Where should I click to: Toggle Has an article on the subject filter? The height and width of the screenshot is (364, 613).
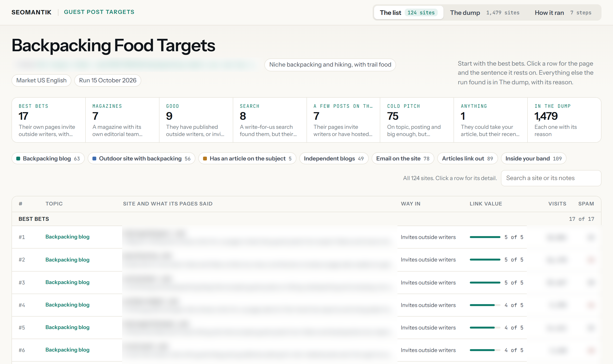pos(247,159)
